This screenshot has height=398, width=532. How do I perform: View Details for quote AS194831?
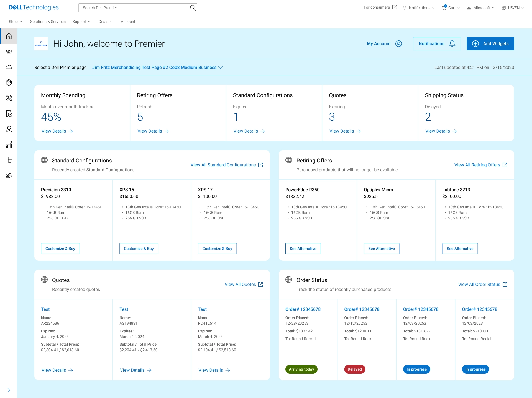pyautogui.click(x=136, y=370)
